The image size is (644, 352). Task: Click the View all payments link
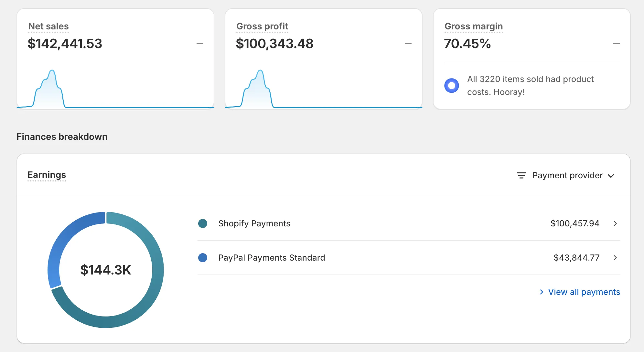[x=584, y=292]
